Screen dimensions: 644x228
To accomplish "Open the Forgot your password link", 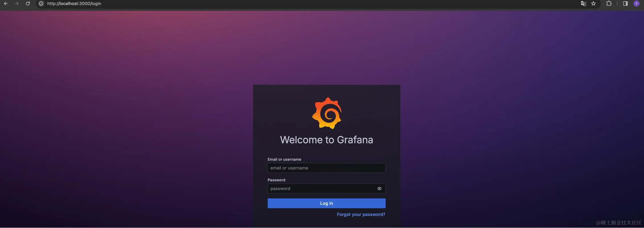I will point(361,215).
